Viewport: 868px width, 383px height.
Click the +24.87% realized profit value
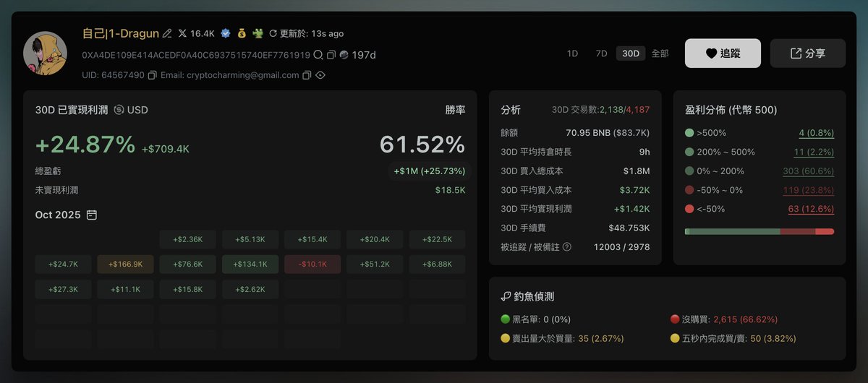[x=85, y=145]
